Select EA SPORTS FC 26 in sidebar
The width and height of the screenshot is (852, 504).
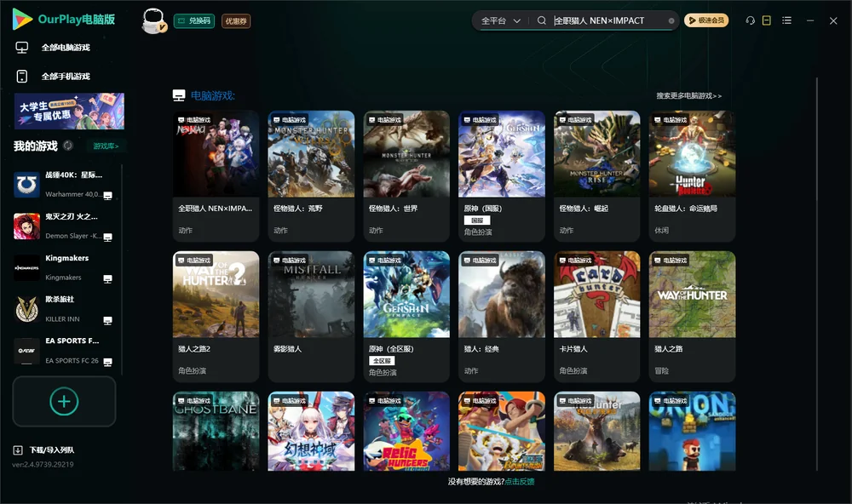[63, 351]
